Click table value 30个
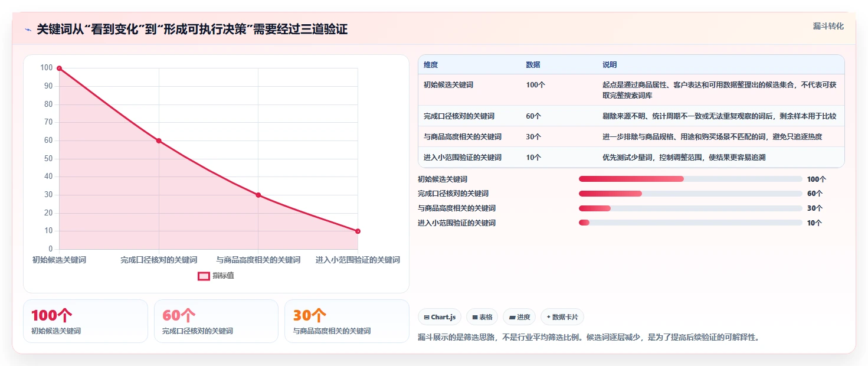 pos(533,136)
